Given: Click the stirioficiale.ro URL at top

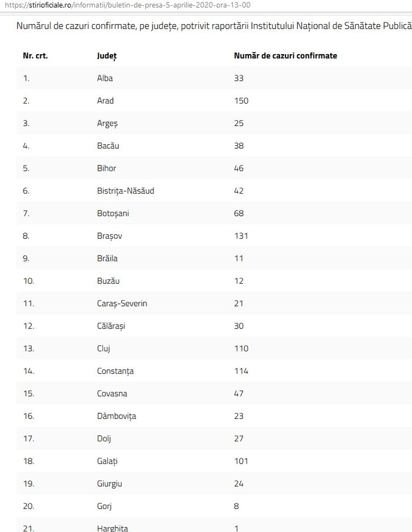Looking at the screenshot, I should [128, 5].
